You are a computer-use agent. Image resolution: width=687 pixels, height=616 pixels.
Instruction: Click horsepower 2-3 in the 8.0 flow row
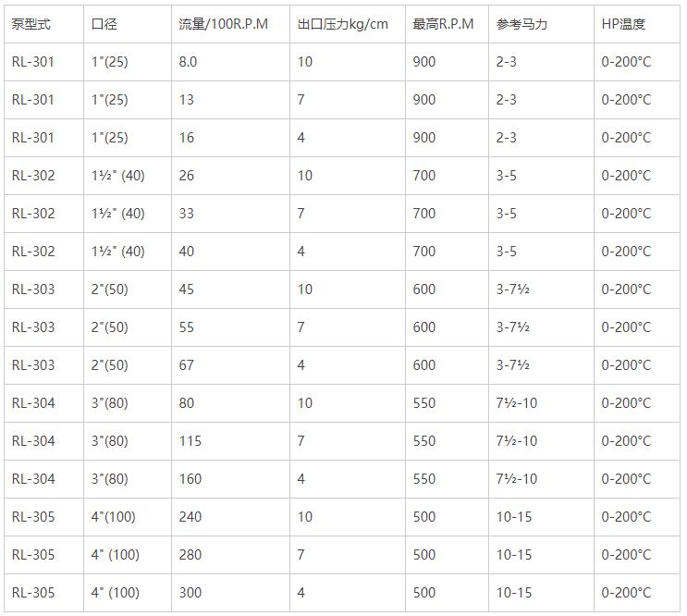click(x=506, y=62)
